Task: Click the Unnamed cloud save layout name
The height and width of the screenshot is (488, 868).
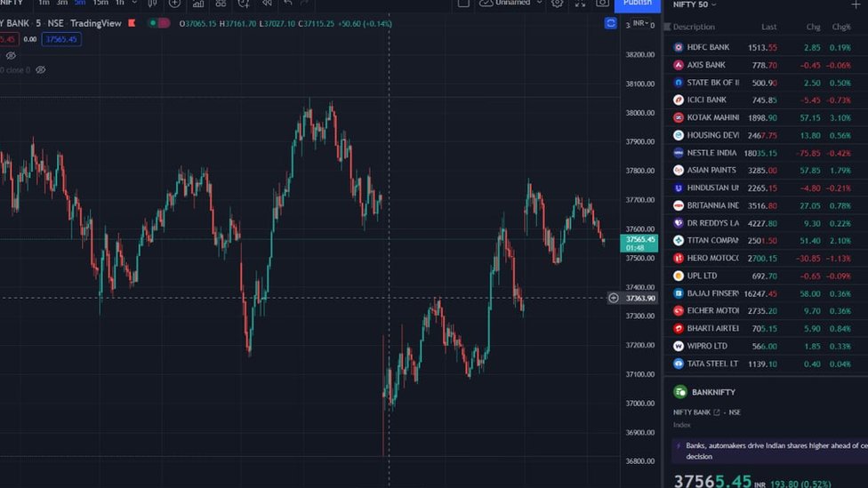Action: (x=512, y=3)
